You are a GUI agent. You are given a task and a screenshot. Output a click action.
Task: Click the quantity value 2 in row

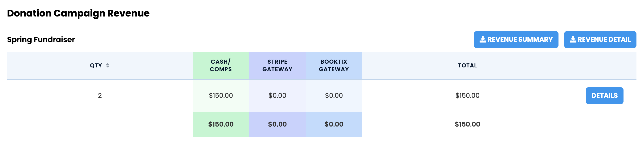point(100,95)
